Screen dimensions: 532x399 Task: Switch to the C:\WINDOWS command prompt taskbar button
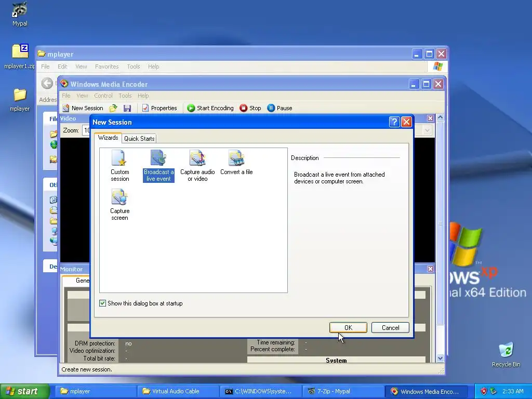point(260,392)
